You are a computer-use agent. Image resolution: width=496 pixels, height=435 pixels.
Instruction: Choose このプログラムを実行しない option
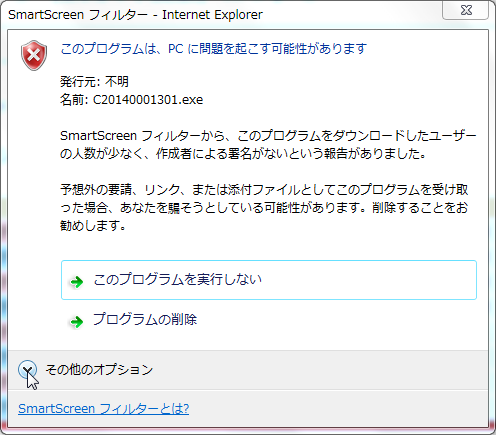pos(269,280)
